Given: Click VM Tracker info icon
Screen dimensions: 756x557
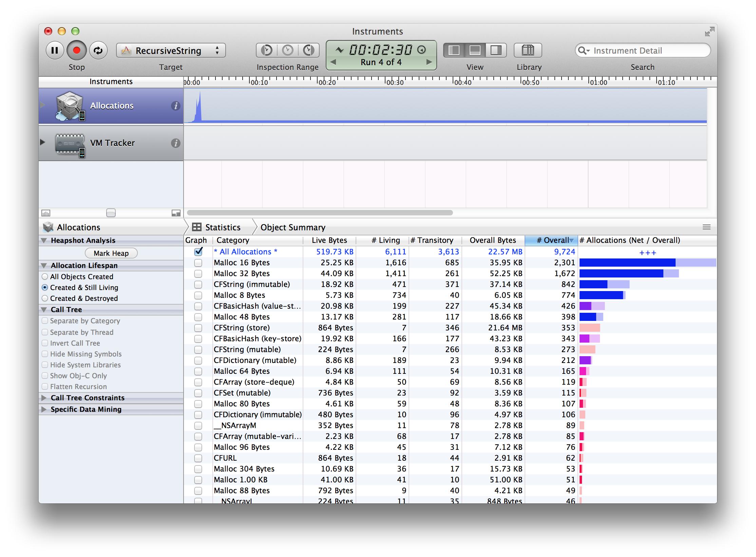Looking at the screenshot, I should (x=175, y=143).
